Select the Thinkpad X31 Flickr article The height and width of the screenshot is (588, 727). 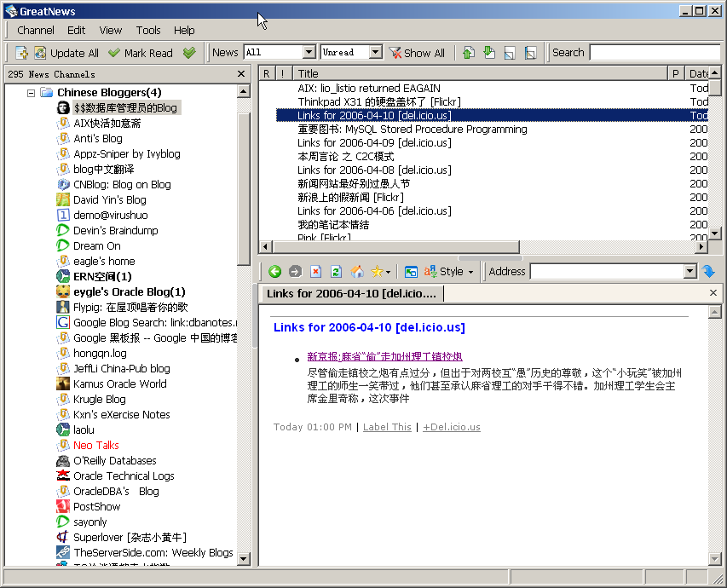(x=379, y=101)
